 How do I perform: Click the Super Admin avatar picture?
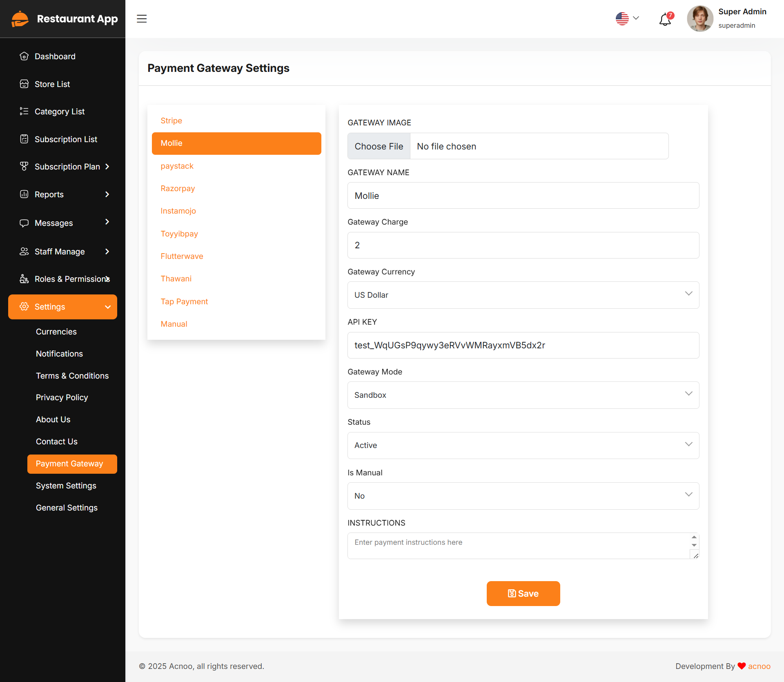tap(700, 19)
